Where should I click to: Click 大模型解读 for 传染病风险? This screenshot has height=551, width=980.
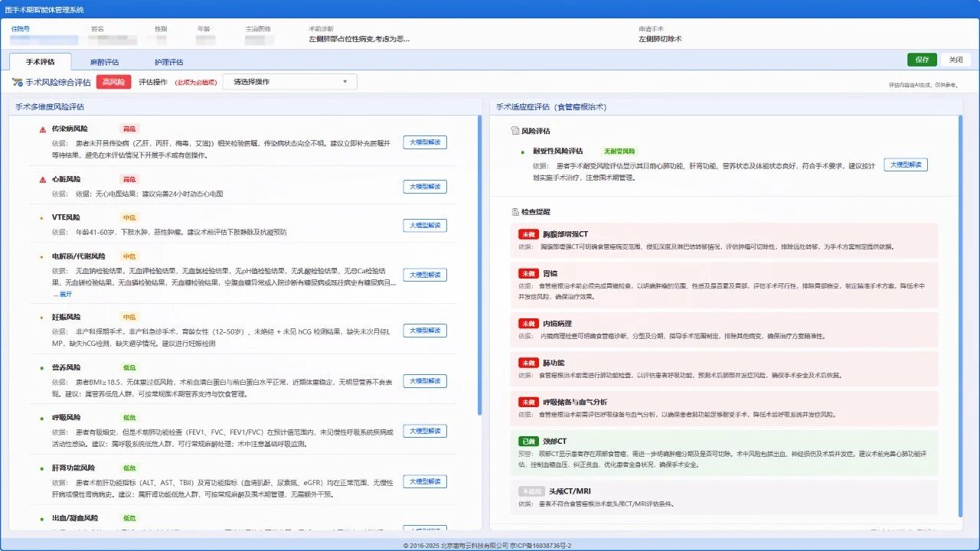425,142
